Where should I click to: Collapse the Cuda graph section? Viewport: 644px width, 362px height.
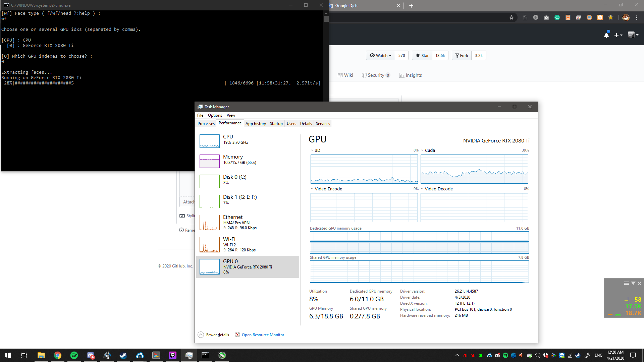click(422, 150)
